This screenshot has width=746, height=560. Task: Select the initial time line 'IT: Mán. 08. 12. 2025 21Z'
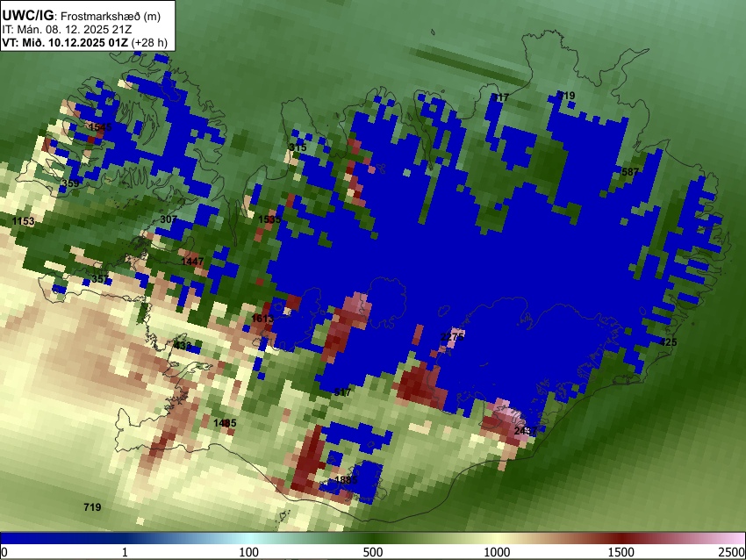67,30
